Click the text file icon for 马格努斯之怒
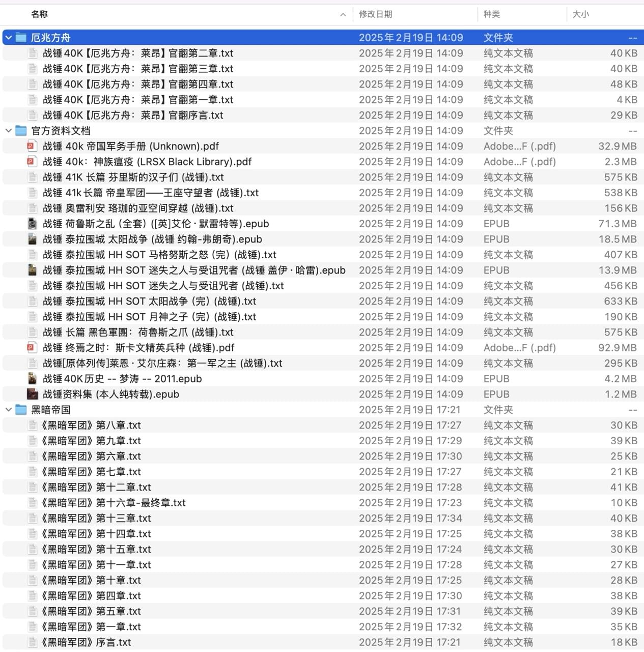 (x=33, y=255)
